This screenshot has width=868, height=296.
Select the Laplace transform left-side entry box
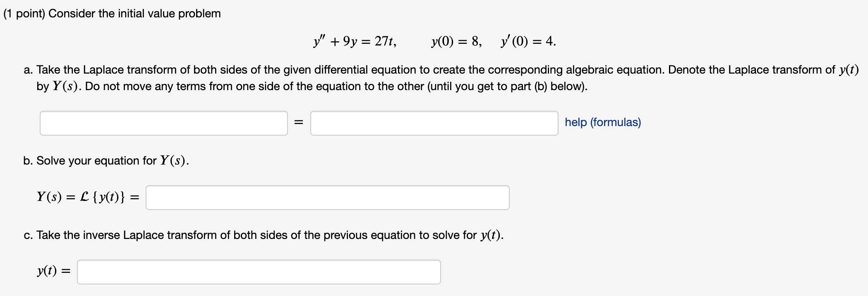click(163, 122)
